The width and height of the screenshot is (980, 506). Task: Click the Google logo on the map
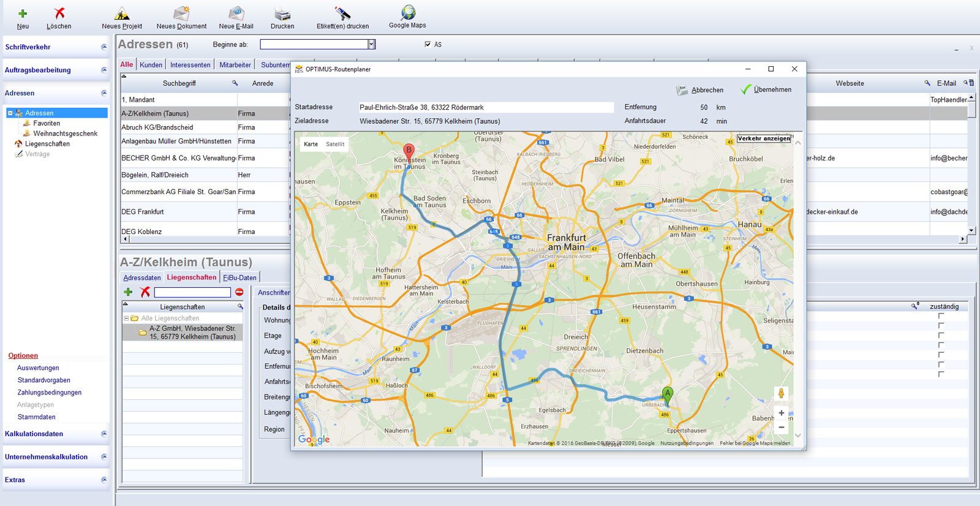tap(314, 439)
